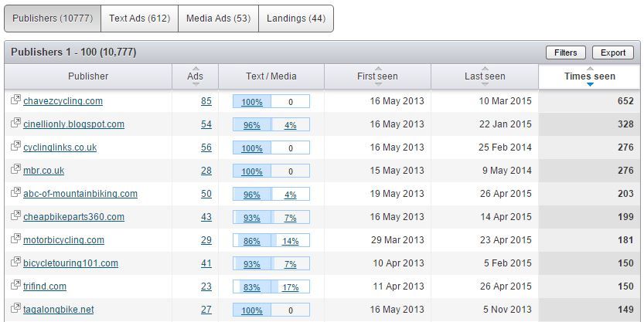Open the 27 ads count for tagalongbike.net
644x322 pixels.
[206, 310]
